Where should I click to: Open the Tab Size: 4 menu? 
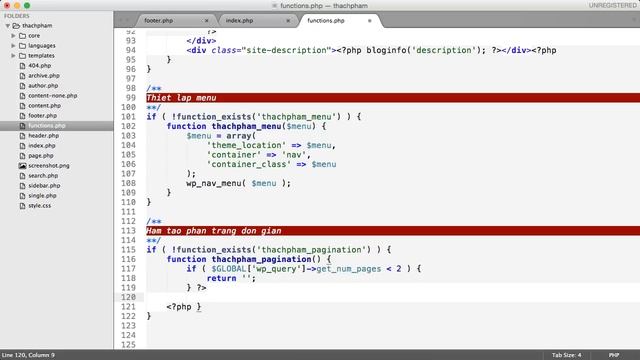(567, 355)
